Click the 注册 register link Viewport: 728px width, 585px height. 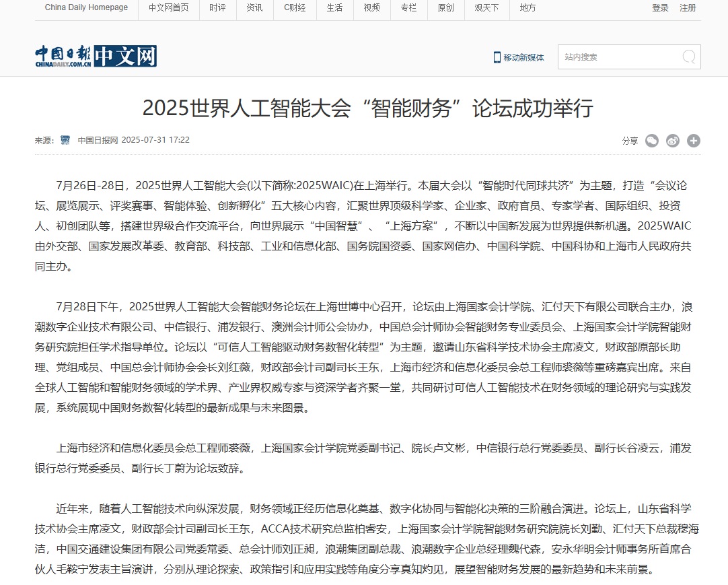click(688, 8)
